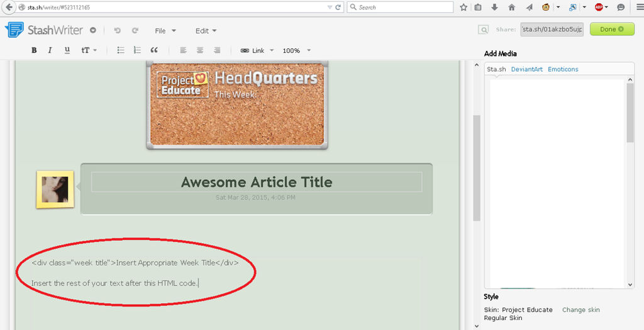Click the article date Sat Mar 28, 2015
The image size is (644, 330).
(x=255, y=197)
